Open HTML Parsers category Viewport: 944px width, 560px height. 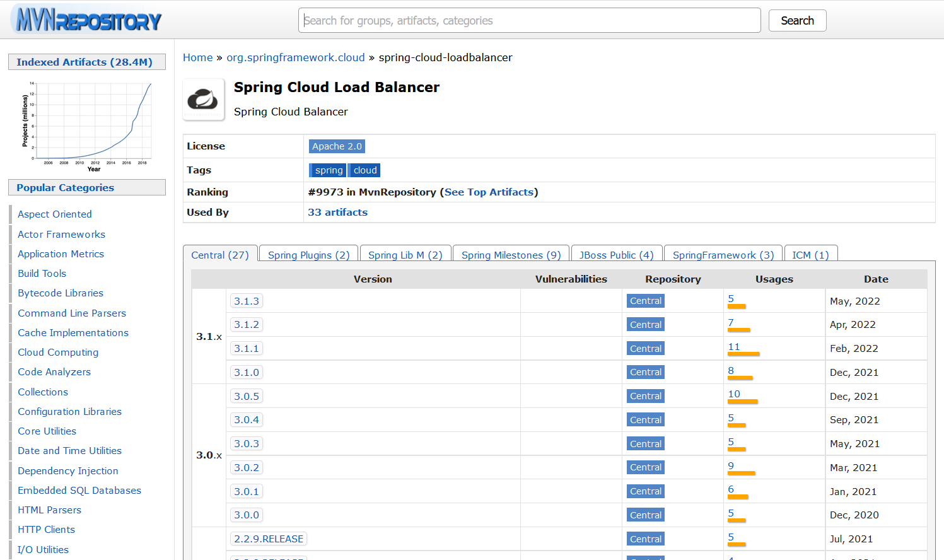pos(49,510)
